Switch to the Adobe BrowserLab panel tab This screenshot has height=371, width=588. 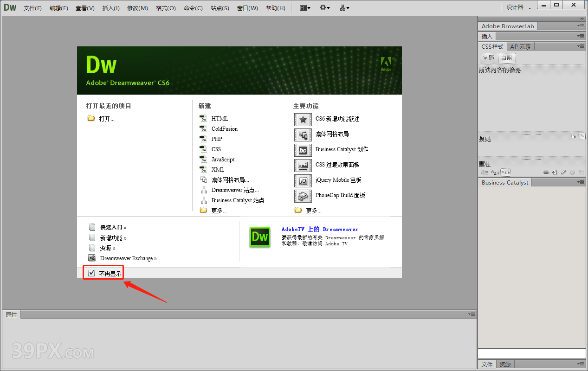pyautogui.click(x=508, y=26)
